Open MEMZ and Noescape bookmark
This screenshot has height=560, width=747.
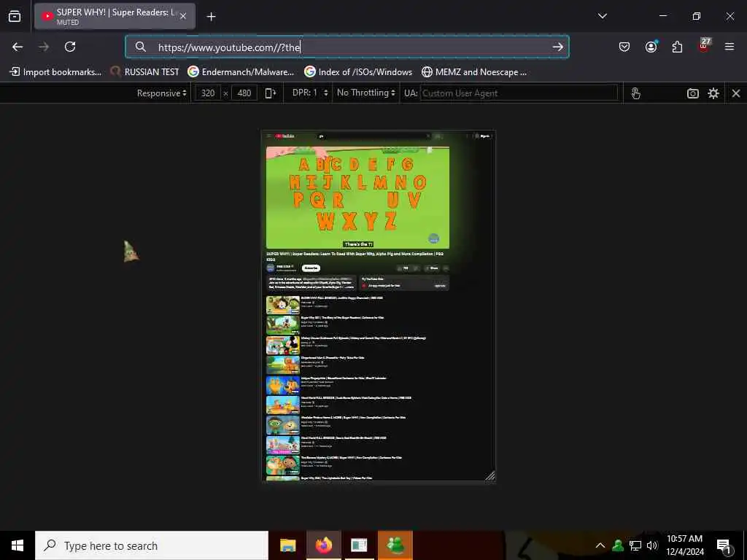click(x=474, y=72)
